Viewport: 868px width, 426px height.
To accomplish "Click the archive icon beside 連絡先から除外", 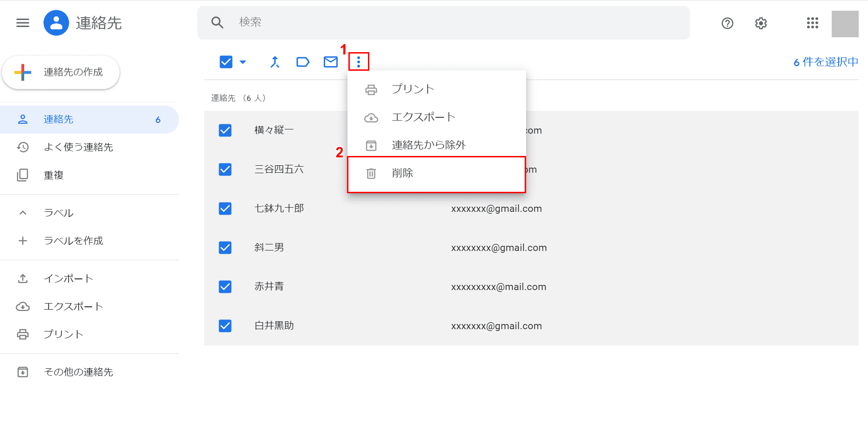I will 371,146.
